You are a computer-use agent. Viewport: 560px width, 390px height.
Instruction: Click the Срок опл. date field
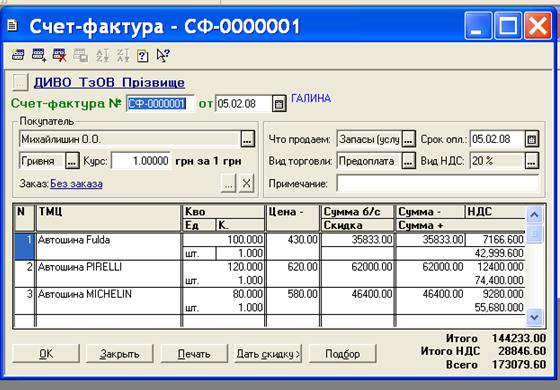(498, 139)
